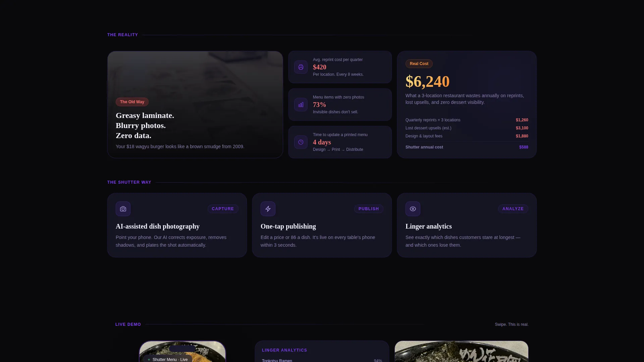Select the CAPTURE tag badge

pos(223,209)
